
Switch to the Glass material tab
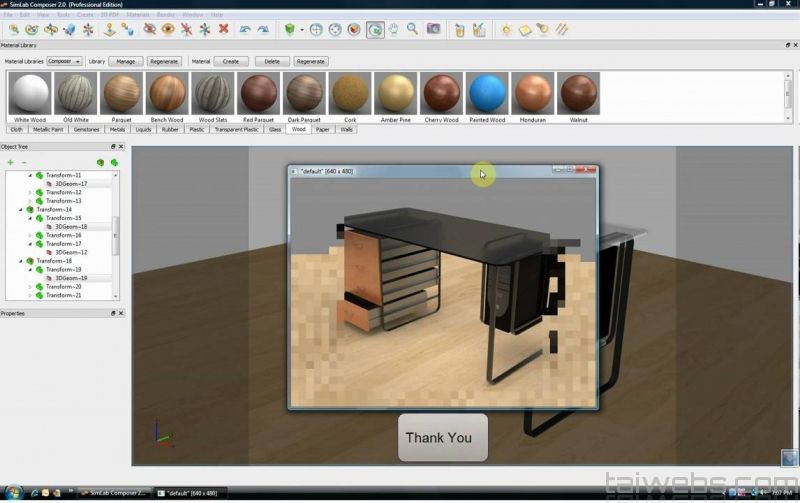[275, 129]
